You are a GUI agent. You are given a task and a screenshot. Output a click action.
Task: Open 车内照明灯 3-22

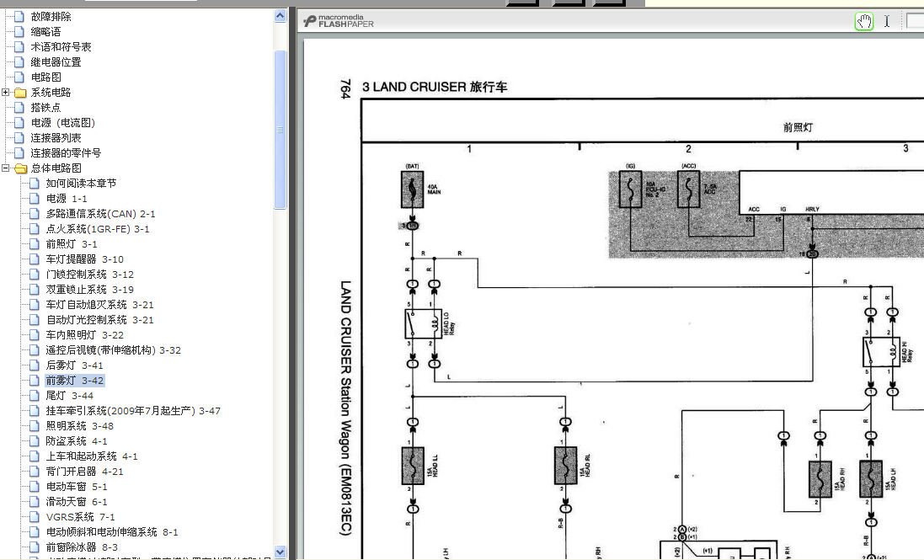pyautogui.click(x=85, y=335)
